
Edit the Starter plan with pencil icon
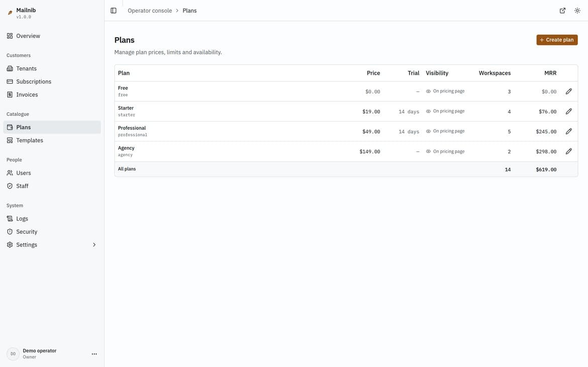pyautogui.click(x=569, y=111)
